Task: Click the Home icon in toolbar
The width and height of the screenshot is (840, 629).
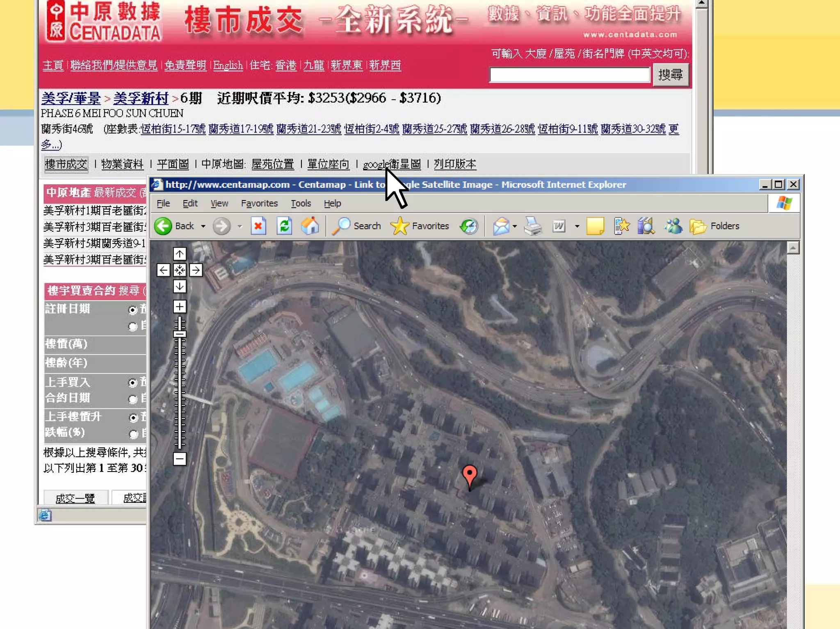Action: pos(310,226)
